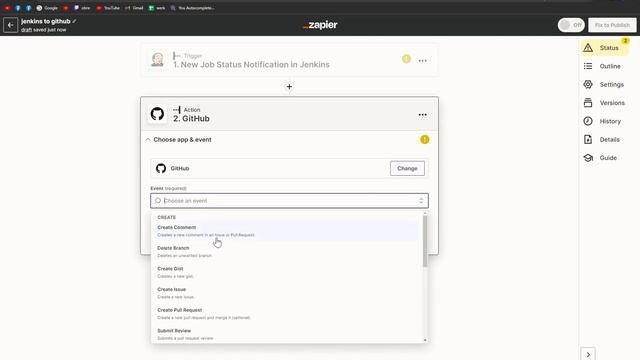640x360 pixels.
Task: Open the GitHub action three-dot menu
Action: (422, 115)
